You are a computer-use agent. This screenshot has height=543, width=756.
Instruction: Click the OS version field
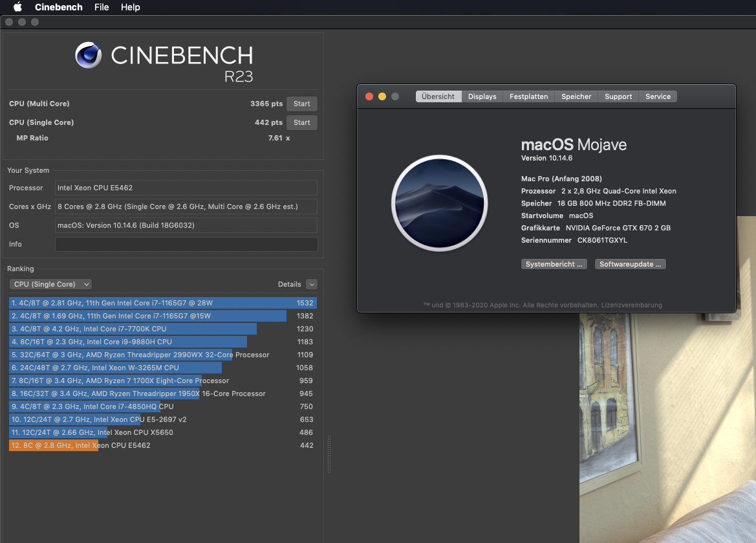(186, 225)
